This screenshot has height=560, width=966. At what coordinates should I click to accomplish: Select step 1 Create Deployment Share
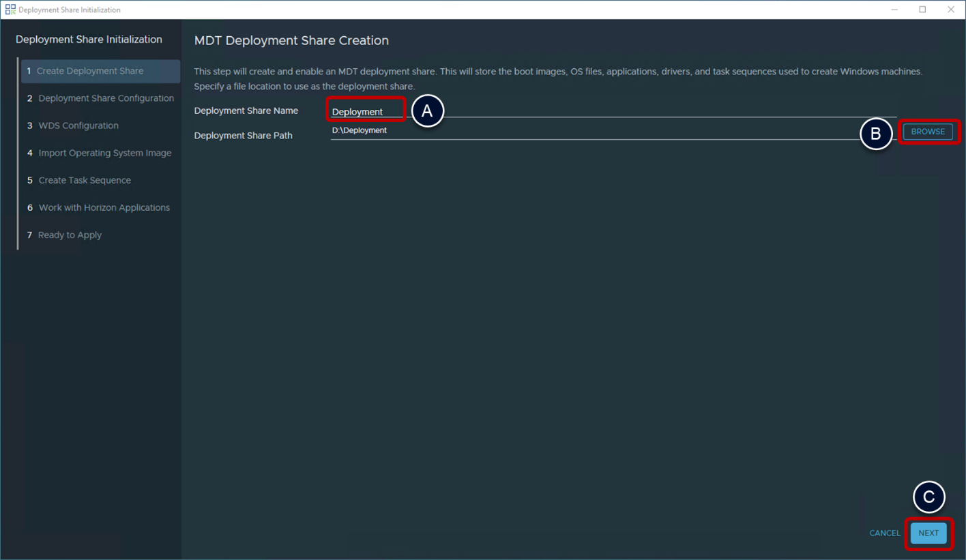(90, 71)
